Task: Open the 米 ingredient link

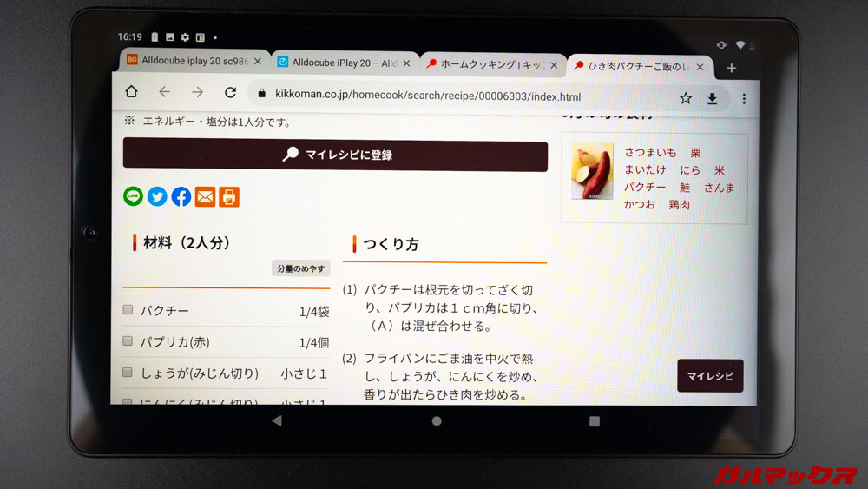Action: (x=719, y=170)
